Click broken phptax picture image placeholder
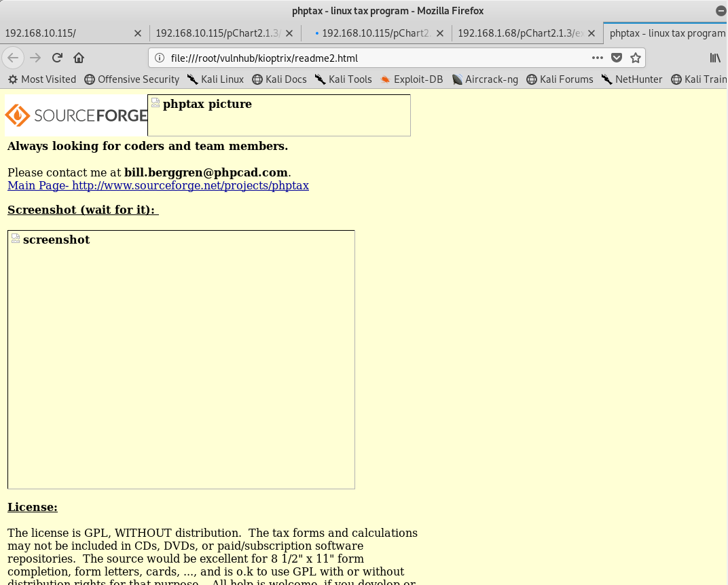728x585 pixels. tap(279, 115)
